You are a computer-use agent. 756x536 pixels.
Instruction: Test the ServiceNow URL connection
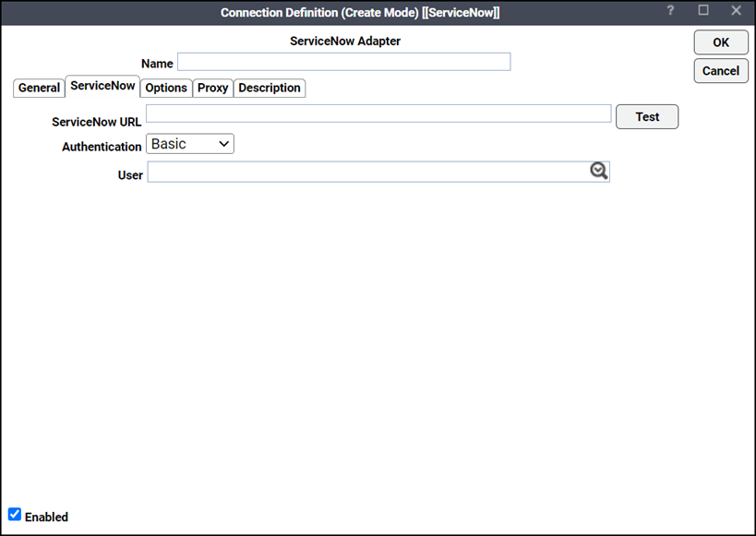tap(647, 117)
